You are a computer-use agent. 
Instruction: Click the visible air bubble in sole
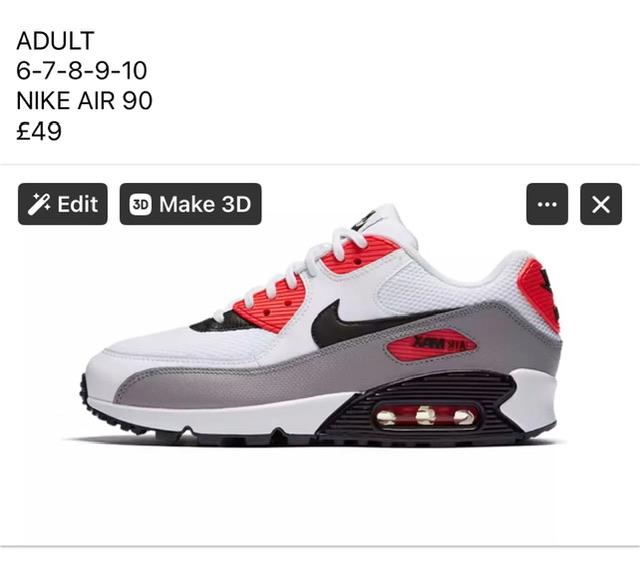click(426, 416)
